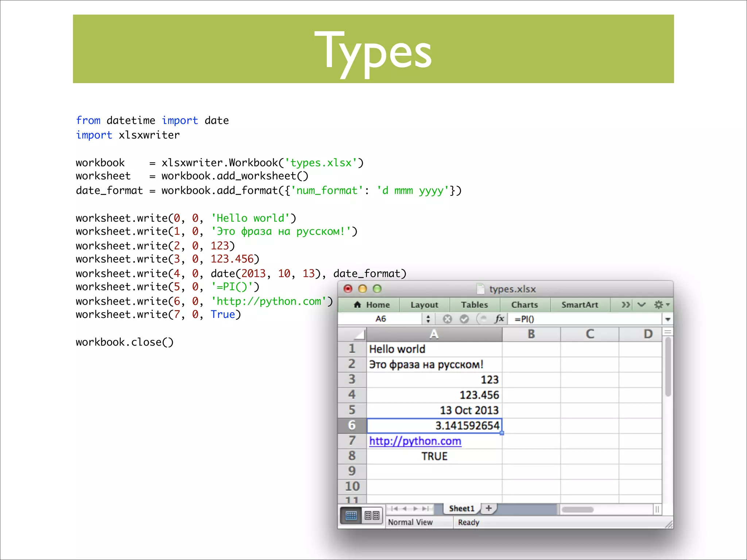Open the http://python.com hyperlink

point(415,441)
